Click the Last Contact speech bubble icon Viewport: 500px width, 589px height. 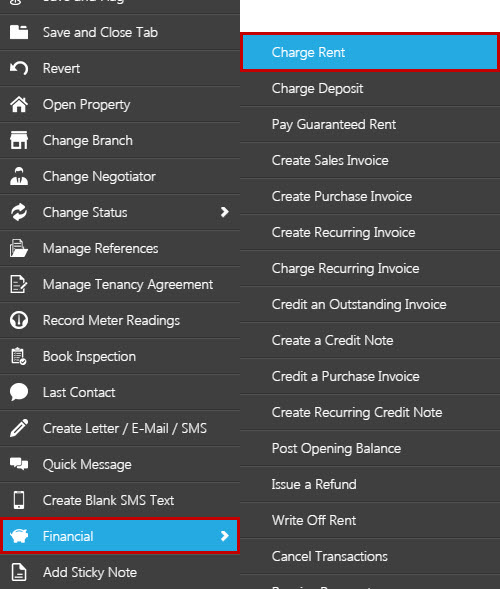[x=19, y=392]
